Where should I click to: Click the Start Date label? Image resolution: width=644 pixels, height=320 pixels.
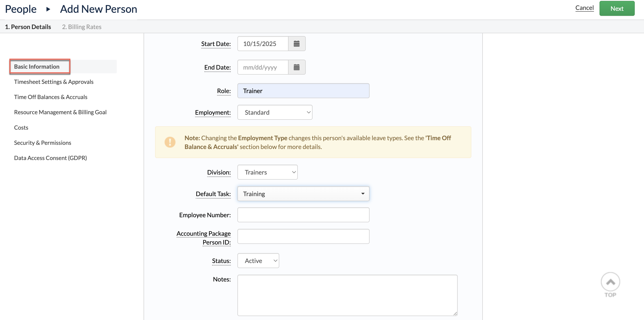point(216,44)
